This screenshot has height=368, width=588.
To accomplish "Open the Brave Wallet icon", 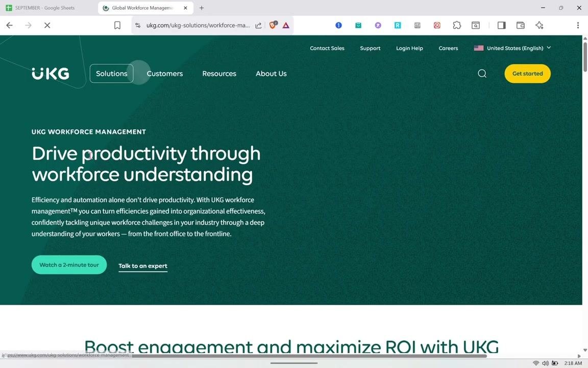I will [x=521, y=25].
